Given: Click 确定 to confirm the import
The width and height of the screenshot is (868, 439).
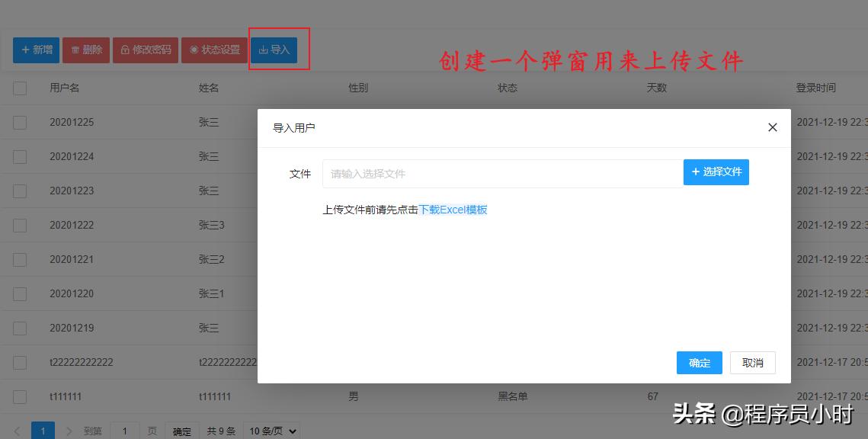Looking at the screenshot, I should pyautogui.click(x=698, y=363).
